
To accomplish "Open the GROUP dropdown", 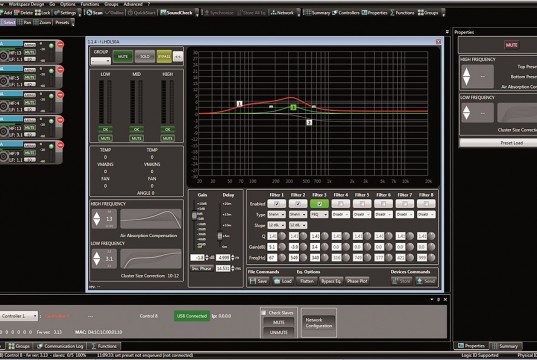I will pyautogui.click(x=101, y=61).
